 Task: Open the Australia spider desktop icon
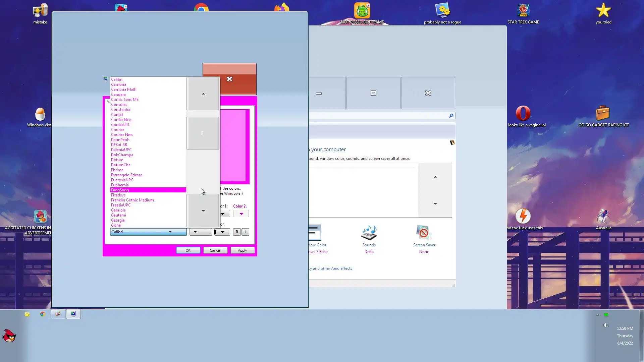click(x=603, y=217)
